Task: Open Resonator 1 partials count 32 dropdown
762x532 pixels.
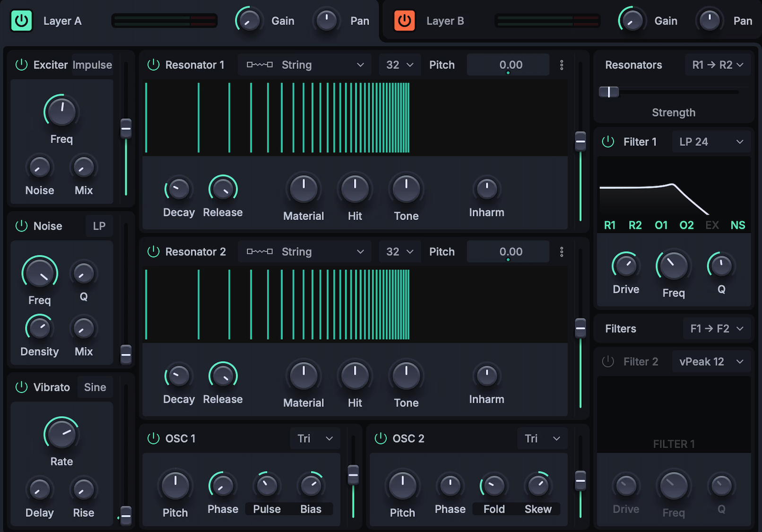Action: pyautogui.click(x=399, y=65)
